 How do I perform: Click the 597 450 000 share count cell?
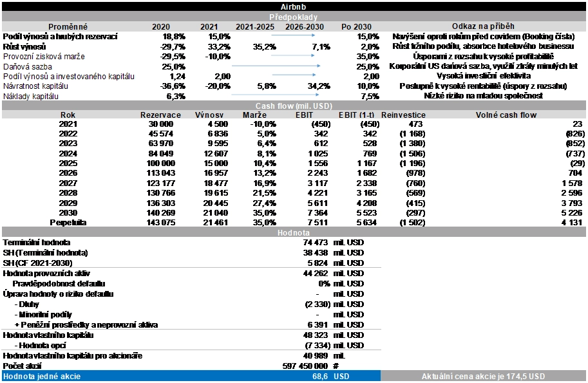coord(305,366)
